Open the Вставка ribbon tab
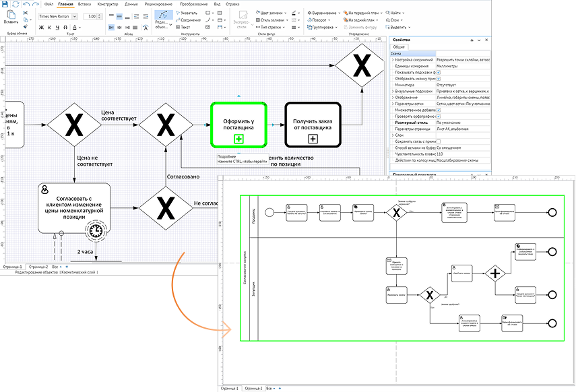 (x=84, y=4)
